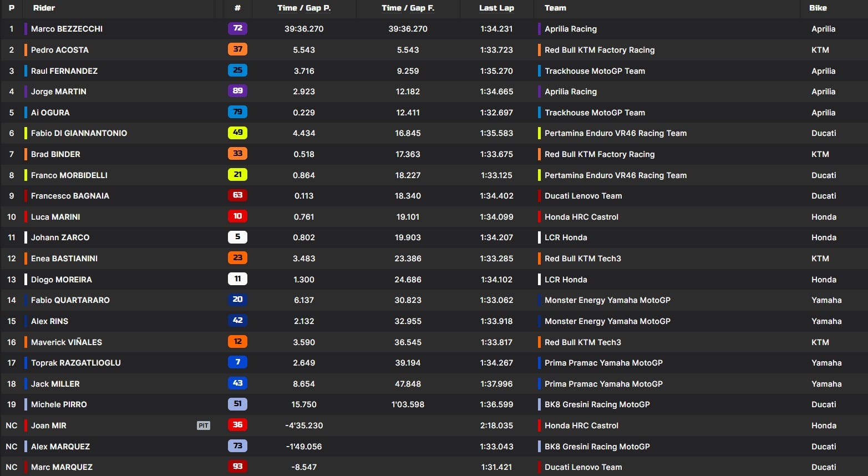The width and height of the screenshot is (868, 476).
Task: Select rider Francesco BAGNAIA
Action: tap(70, 196)
